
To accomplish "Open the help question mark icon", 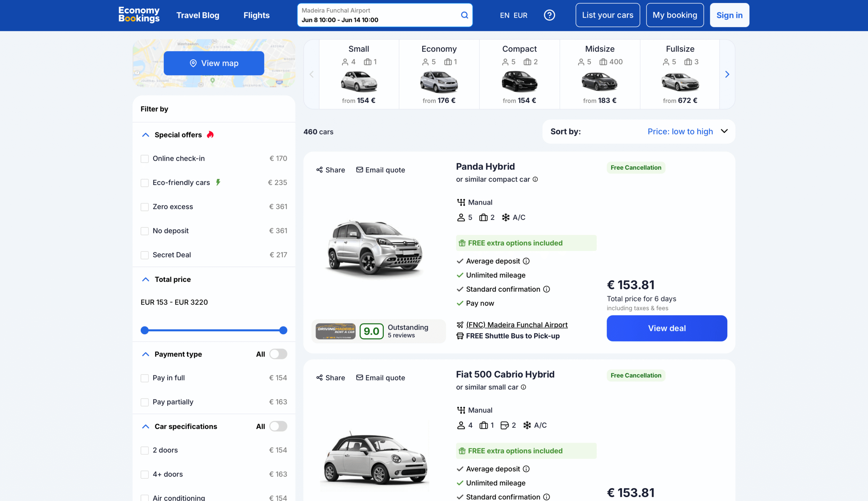I will point(549,15).
